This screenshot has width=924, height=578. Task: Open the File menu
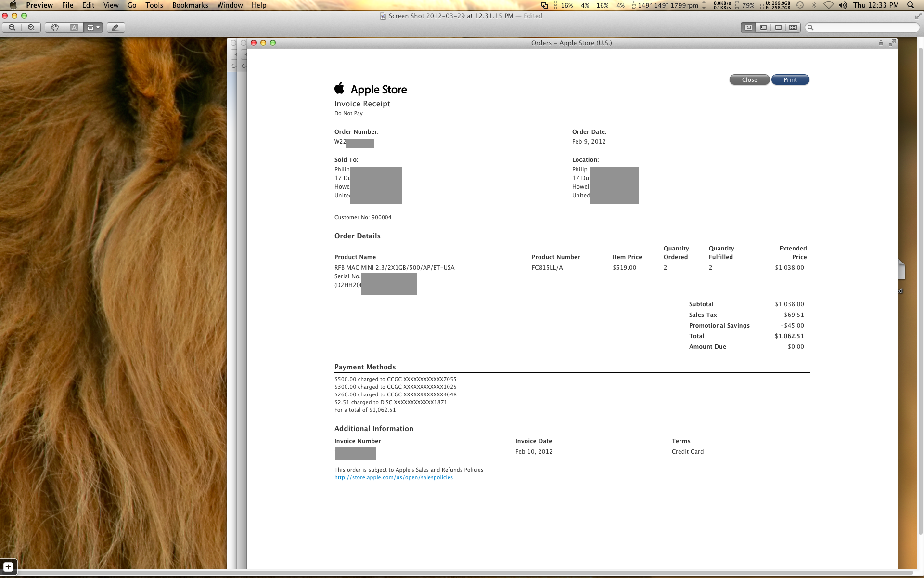[x=68, y=5]
